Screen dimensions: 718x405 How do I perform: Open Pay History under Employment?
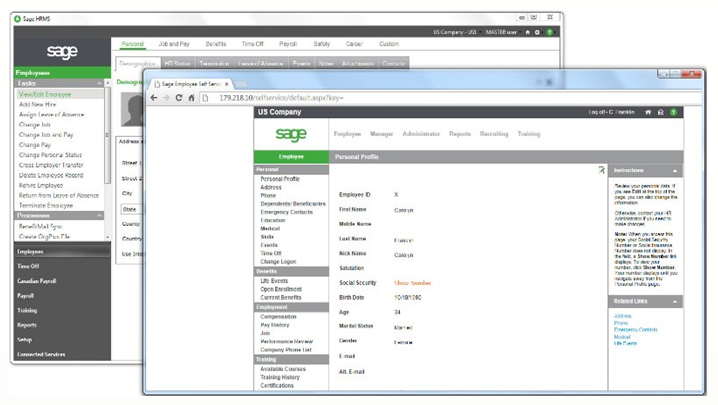[x=275, y=325]
